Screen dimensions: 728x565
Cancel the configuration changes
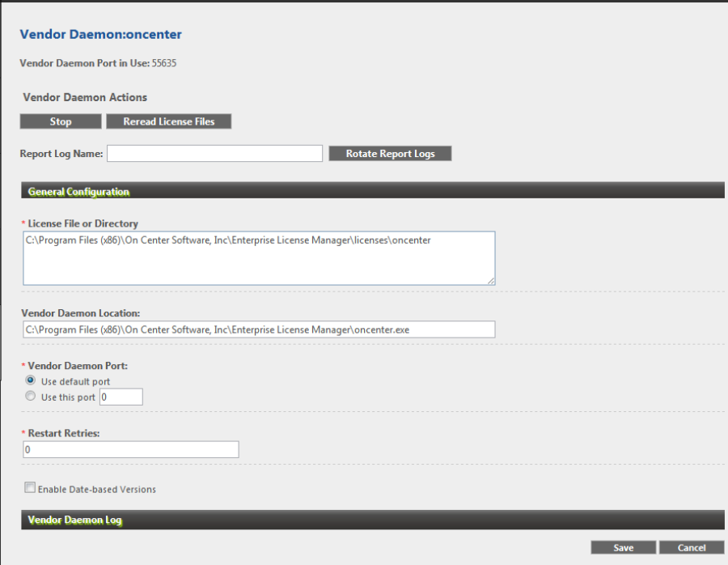692,548
